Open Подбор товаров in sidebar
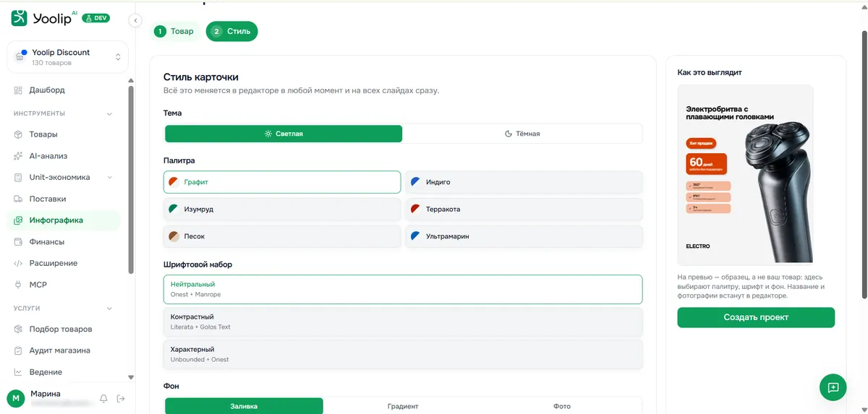The width and height of the screenshot is (868, 414). coord(61,329)
